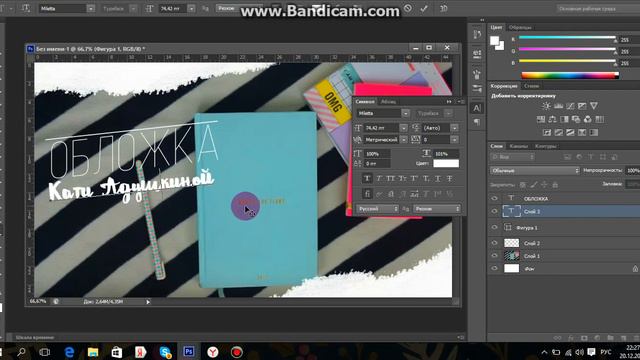Add Color Balance adjustment
The width and height of the screenshot is (640, 360).
[553, 119]
